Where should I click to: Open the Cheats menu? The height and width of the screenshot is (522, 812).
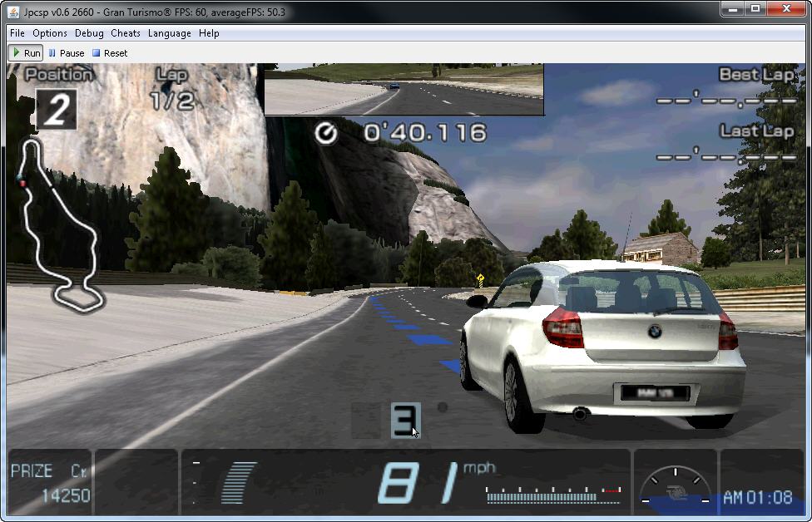[x=126, y=33]
